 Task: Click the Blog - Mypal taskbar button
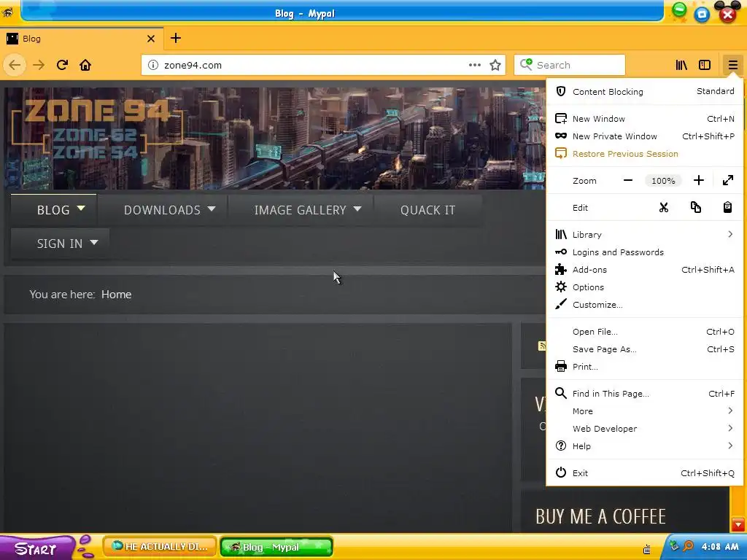[x=276, y=547]
